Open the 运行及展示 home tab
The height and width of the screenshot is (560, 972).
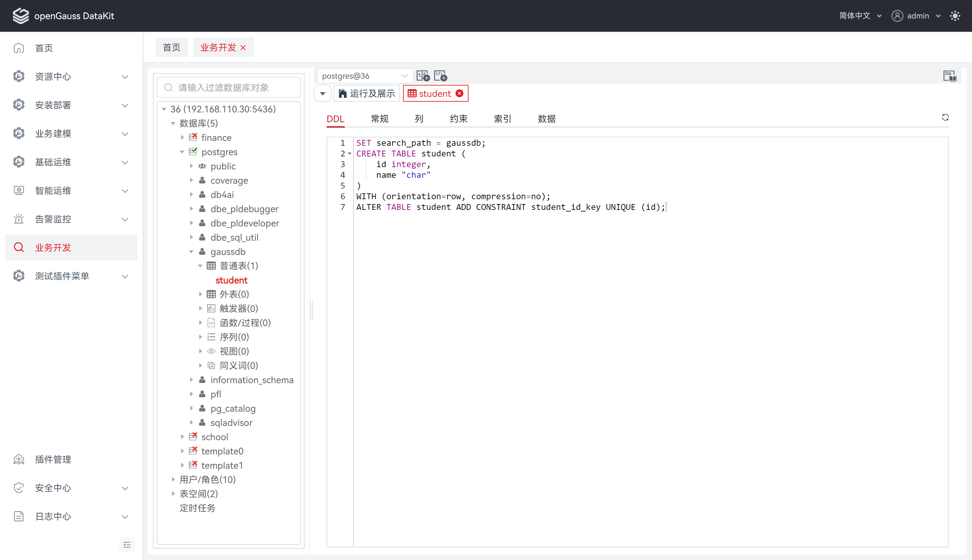click(367, 94)
